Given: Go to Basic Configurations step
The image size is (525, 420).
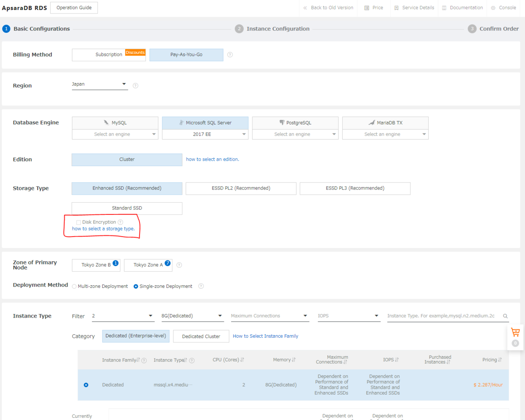Looking at the screenshot, I should coord(36,29).
